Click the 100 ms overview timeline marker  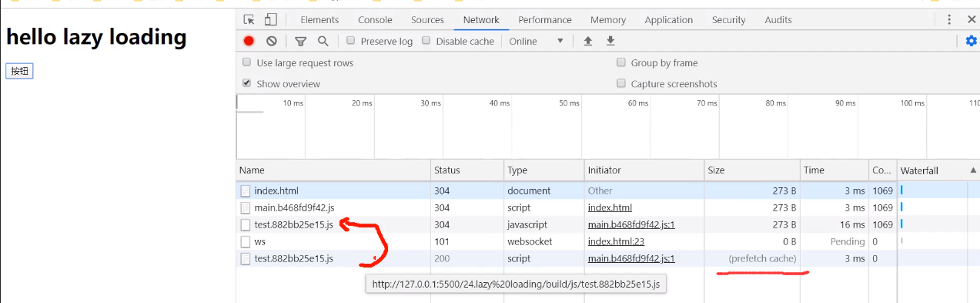pyautogui.click(x=912, y=103)
